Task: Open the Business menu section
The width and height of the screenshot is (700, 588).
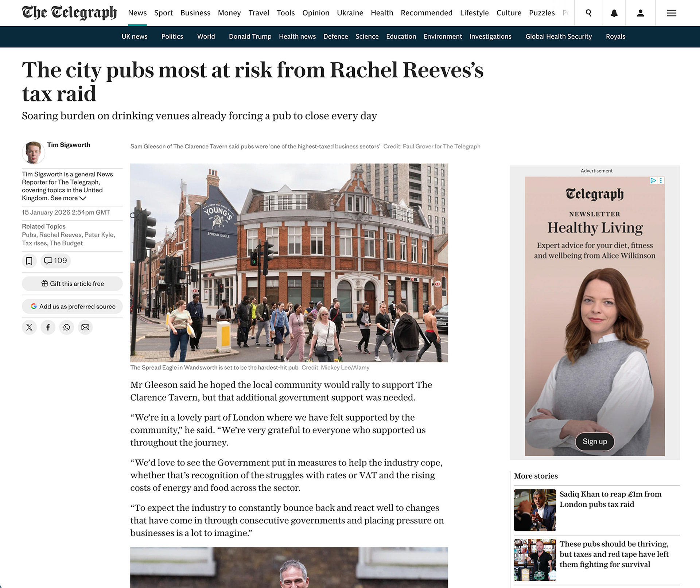Action: (x=195, y=13)
